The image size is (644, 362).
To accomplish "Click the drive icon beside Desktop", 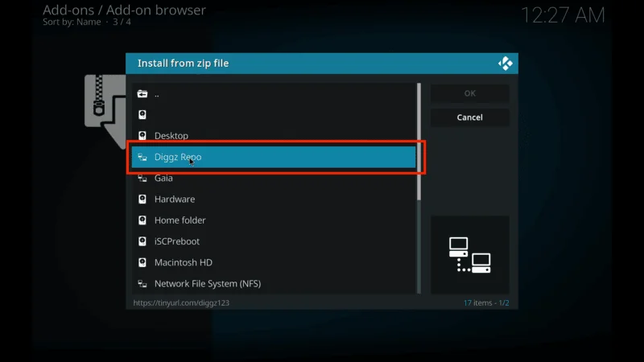I will click(142, 136).
